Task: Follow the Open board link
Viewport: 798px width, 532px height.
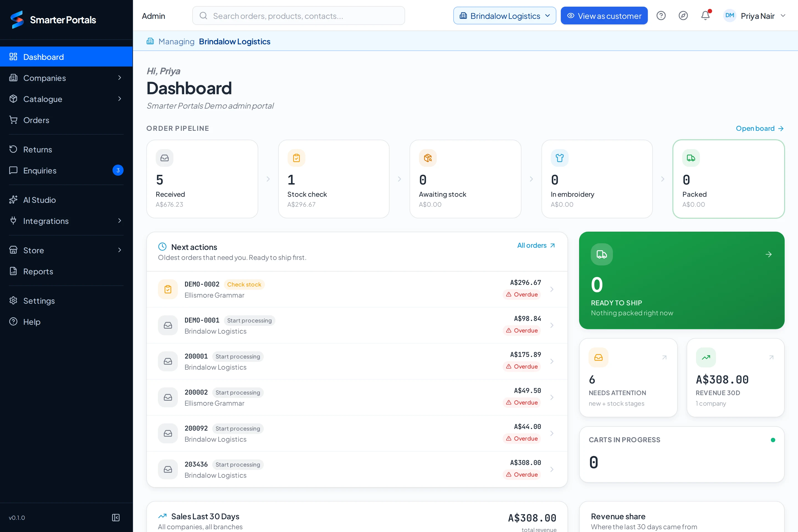Action: [760, 128]
